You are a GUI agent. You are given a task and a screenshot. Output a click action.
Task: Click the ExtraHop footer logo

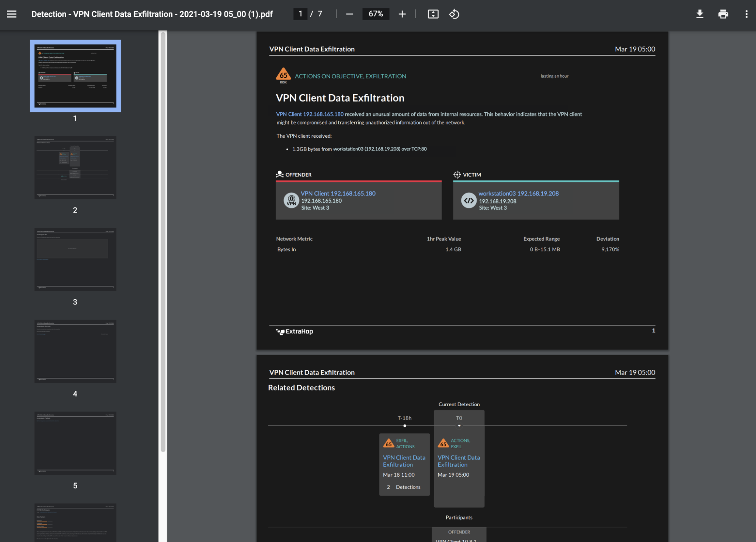click(x=294, y=331)
